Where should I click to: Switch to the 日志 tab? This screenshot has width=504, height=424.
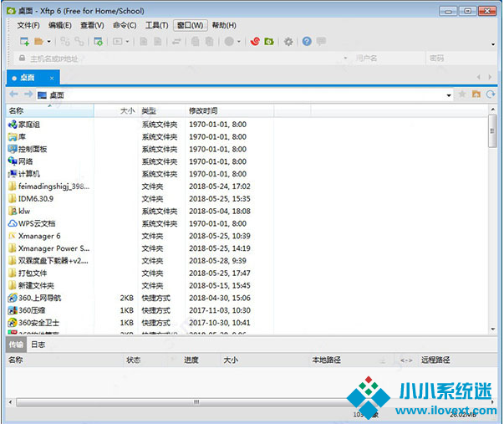pyautogui.click(x=38, y=345)
